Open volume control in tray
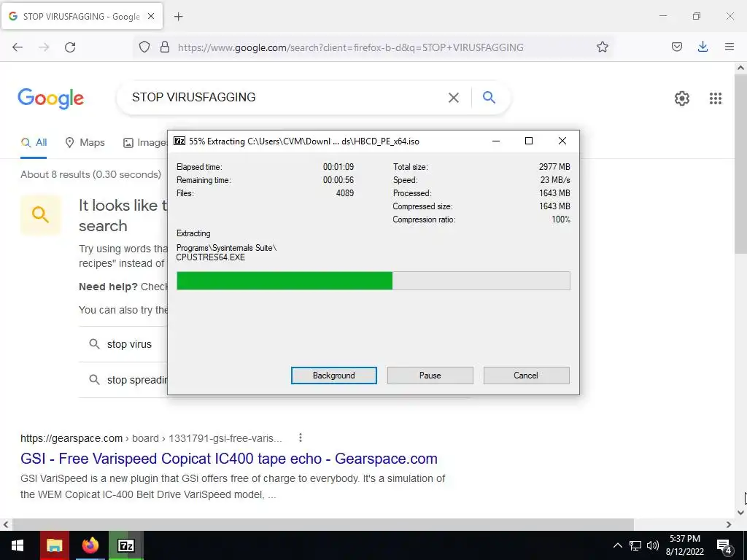 coord(652,545)
